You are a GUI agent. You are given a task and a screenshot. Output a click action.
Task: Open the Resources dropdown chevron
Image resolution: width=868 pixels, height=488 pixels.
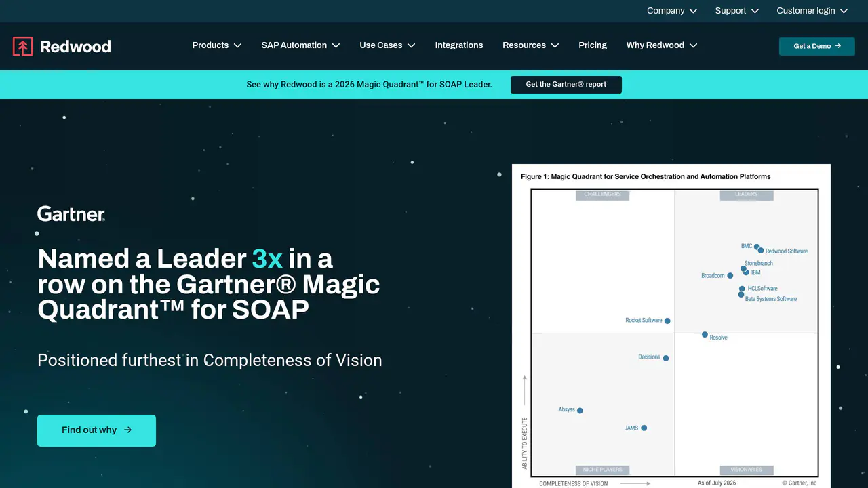(555, 45)
